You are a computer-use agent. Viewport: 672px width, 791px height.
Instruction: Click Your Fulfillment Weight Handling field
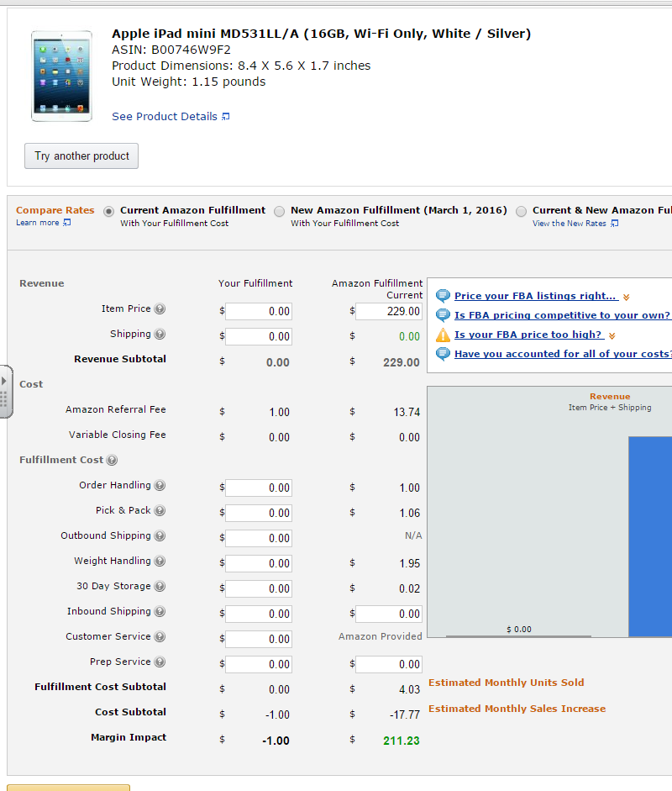click(x=259, y=563)
